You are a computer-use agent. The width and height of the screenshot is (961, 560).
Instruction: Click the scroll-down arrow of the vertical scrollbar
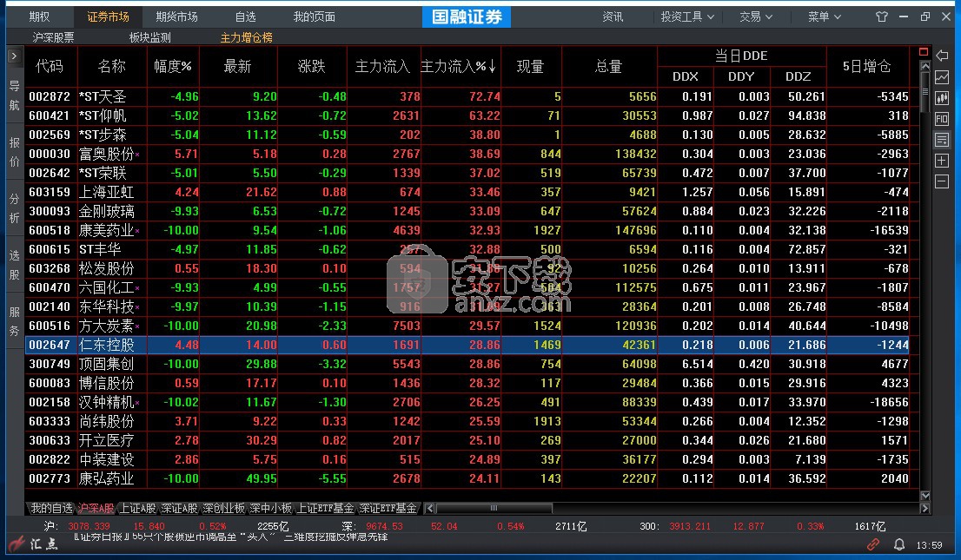(925, 496)
